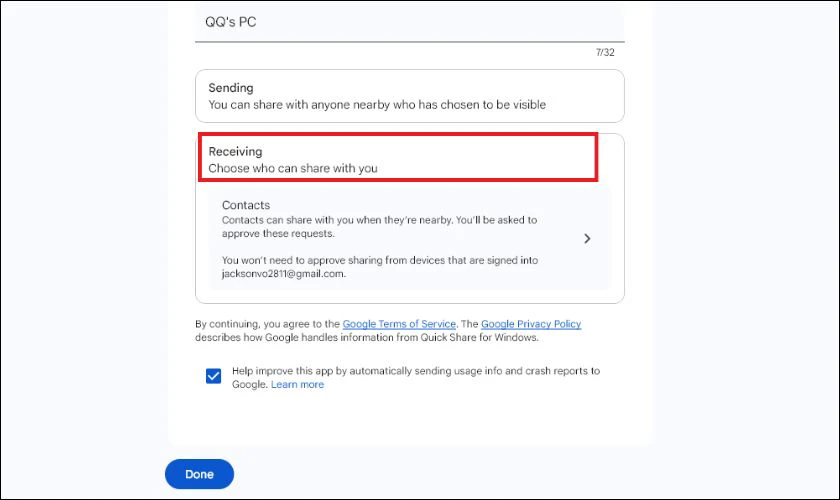Click the Done button
The width and height of the screenshot is (840, 500).
pyautogui.click(x=199, y=474)
